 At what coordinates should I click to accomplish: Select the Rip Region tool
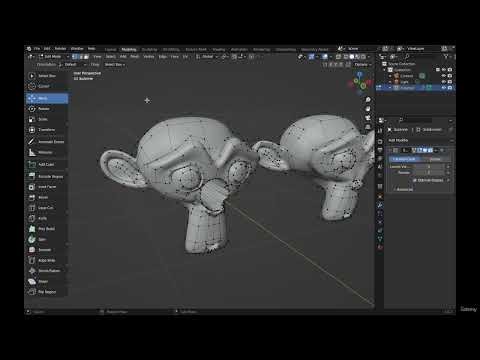tap(47, 292)
